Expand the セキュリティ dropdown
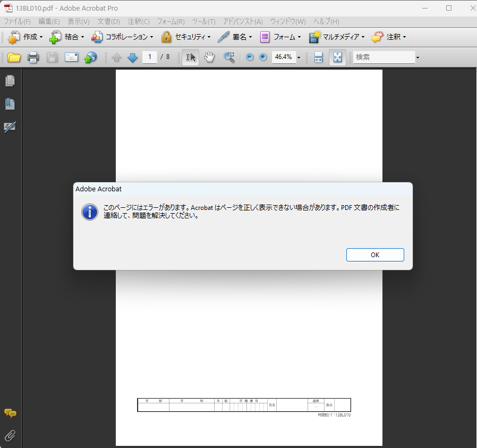Screen dimensions: 477x448 point(209,37)
